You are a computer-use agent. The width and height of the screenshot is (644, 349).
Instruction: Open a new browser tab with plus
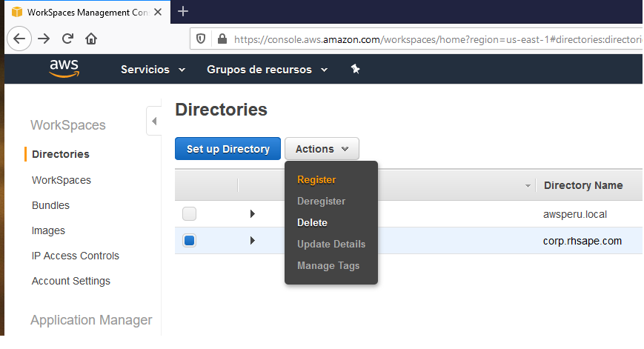[183, 12]
